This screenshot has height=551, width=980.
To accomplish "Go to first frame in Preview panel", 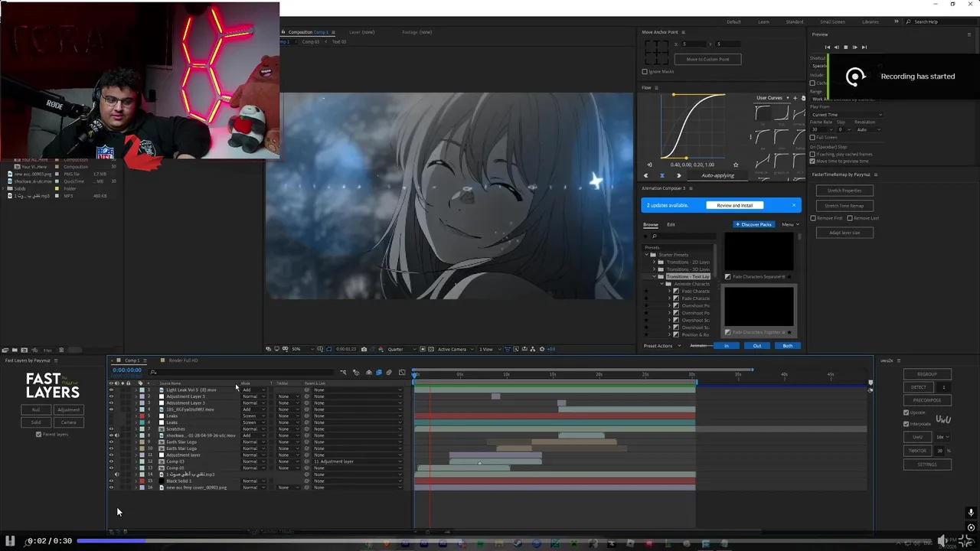I will click(x=827, y=47).
